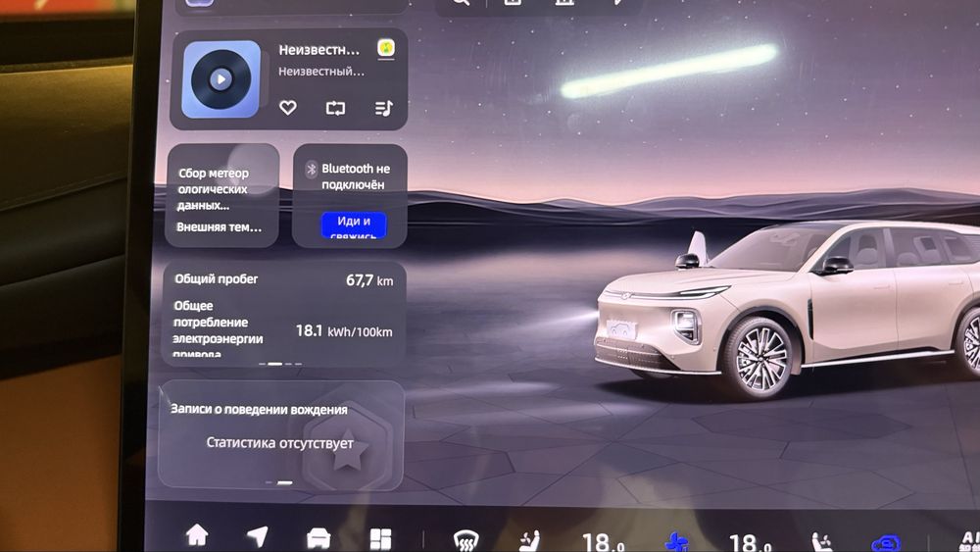The image size is (980, 552).
Task: Like the current track with the heart icon
Action: [287, 108]
